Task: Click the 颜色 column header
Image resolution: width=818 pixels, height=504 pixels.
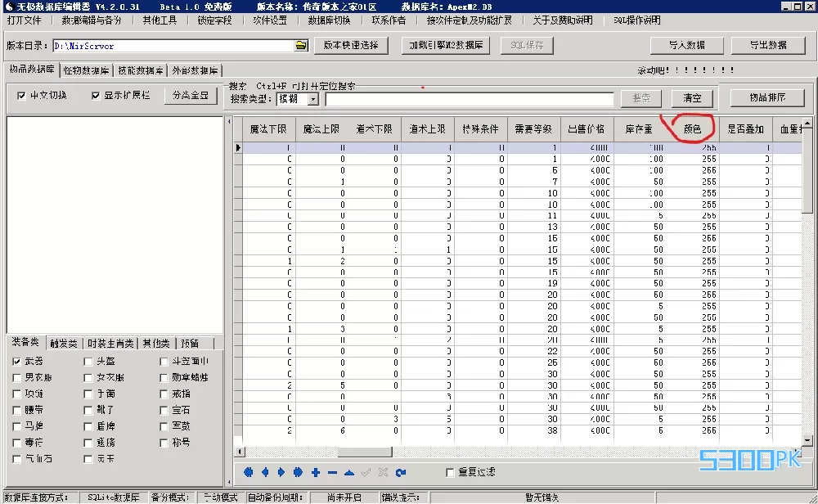Action: 692,129
